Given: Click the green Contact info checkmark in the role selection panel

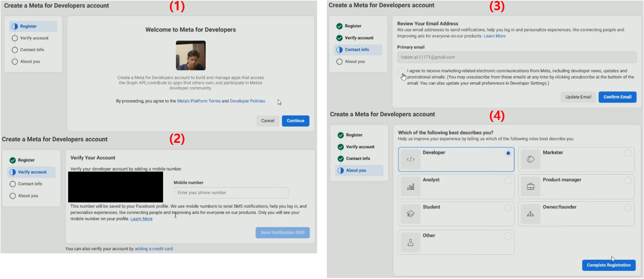Looking at the screenshot, I should coord(341,159).
